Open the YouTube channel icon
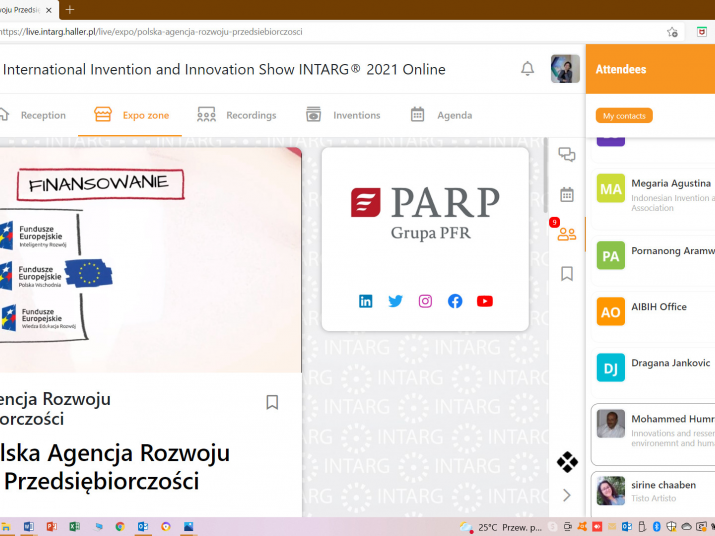 (x=485, y=301)
